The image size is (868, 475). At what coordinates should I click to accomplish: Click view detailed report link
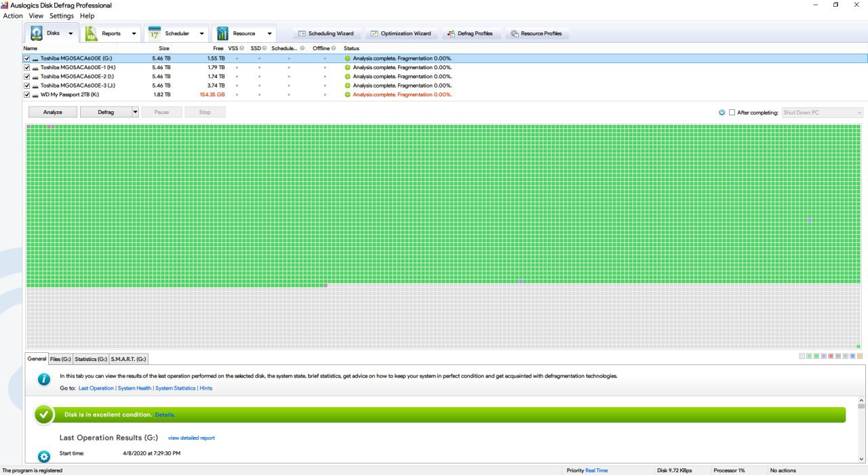(x=191, y=438)
